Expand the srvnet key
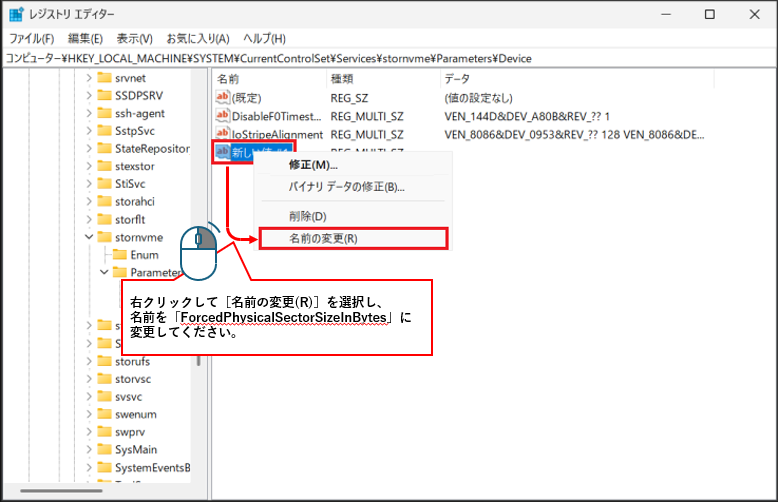Viewport: 778px width, 502px height. click(x=89, y=78)
